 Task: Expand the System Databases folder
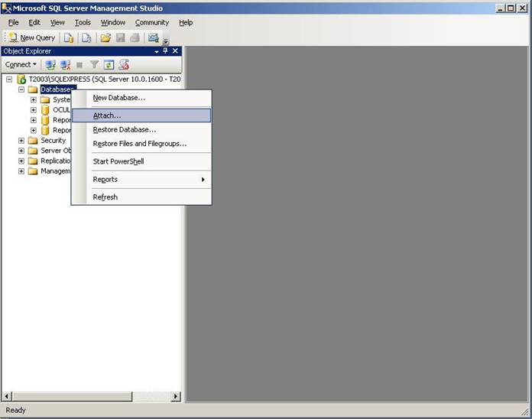tap(34, 99)
